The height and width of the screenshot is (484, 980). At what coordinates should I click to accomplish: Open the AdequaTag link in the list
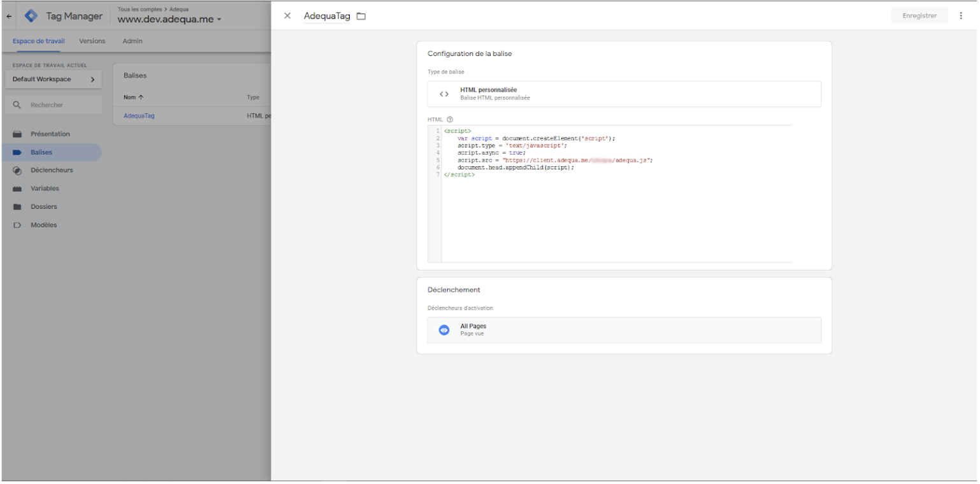(139, 116)
